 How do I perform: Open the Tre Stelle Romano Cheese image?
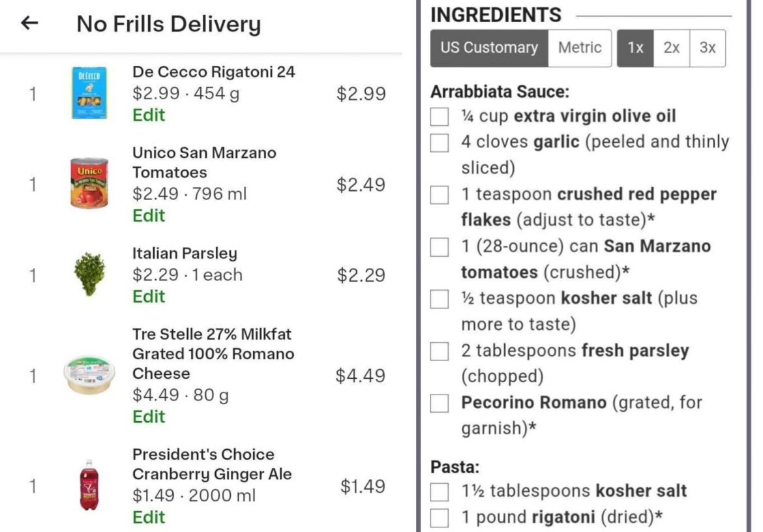click(89, 374)
